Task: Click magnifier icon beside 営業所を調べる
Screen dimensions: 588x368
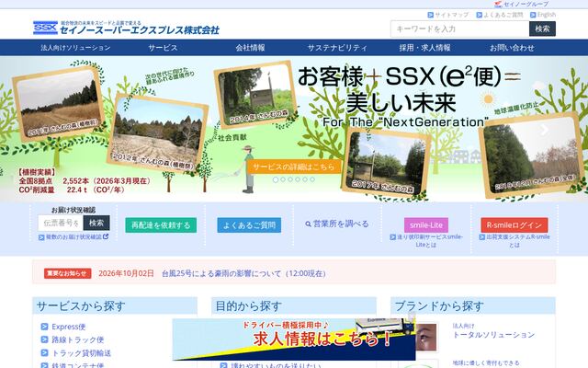Action: 309,224
